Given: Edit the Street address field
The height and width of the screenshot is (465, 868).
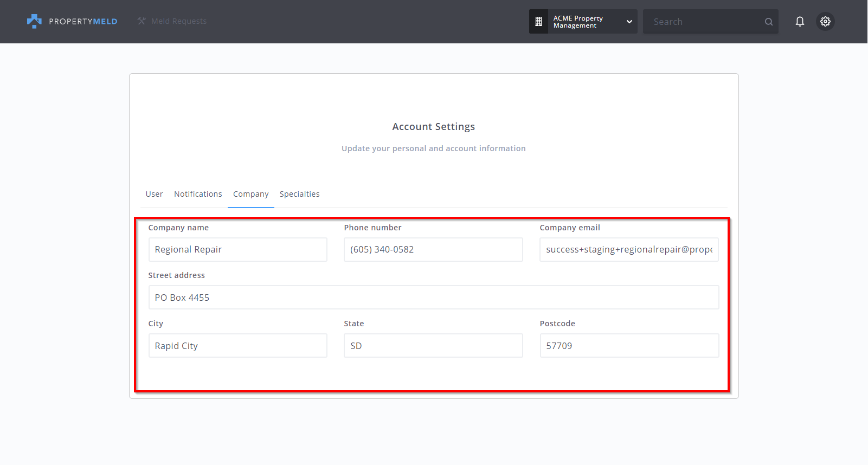Looking at the screenshot, I should click(x=434, y=298).
